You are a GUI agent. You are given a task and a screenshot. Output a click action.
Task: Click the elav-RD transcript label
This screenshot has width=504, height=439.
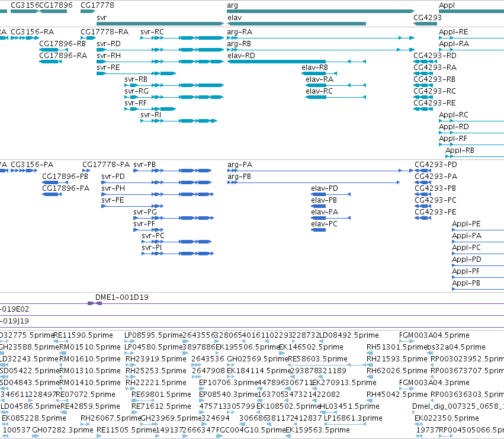pos(241,56)
